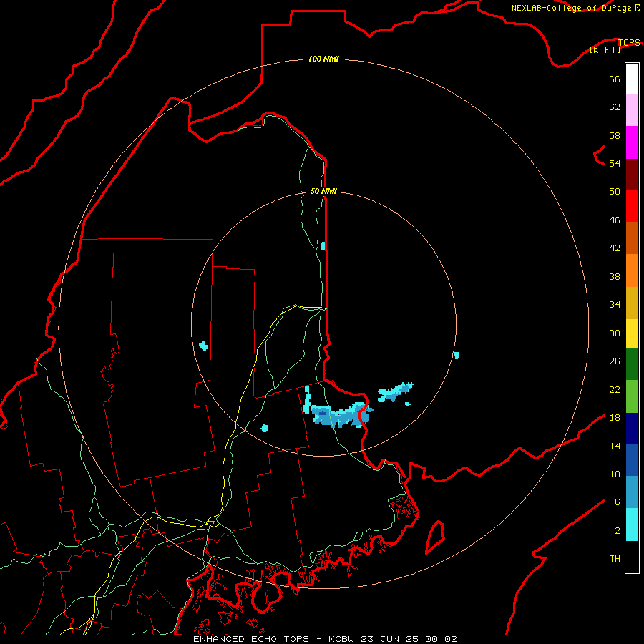Click legend value "62"

pyautogui.click(x=615, y=107)
